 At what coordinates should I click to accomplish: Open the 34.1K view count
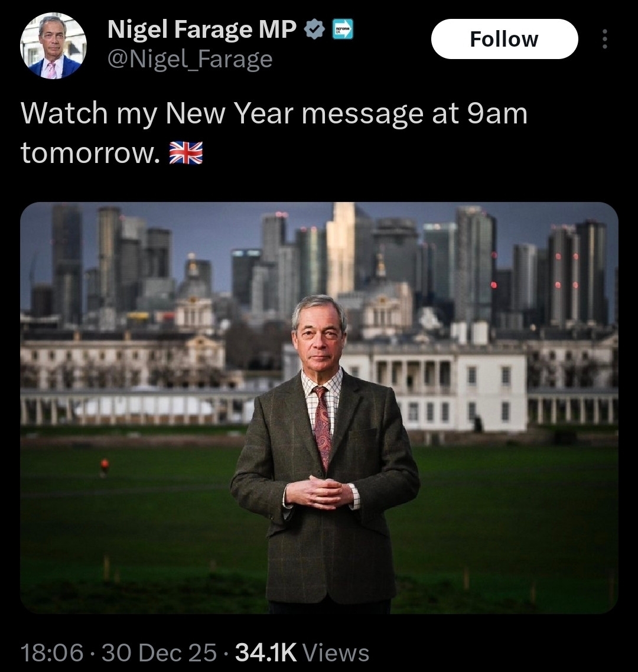point(266,653)
